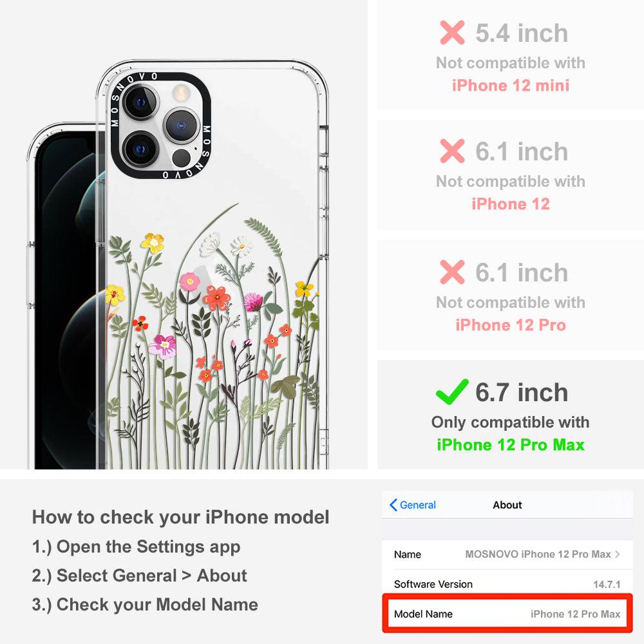This screenshot has height=644, width=644.
Task: Click the MOSNOVO iPhone 12 Pro Max name value
Action: pyautogui.click(x=538, y=554)
